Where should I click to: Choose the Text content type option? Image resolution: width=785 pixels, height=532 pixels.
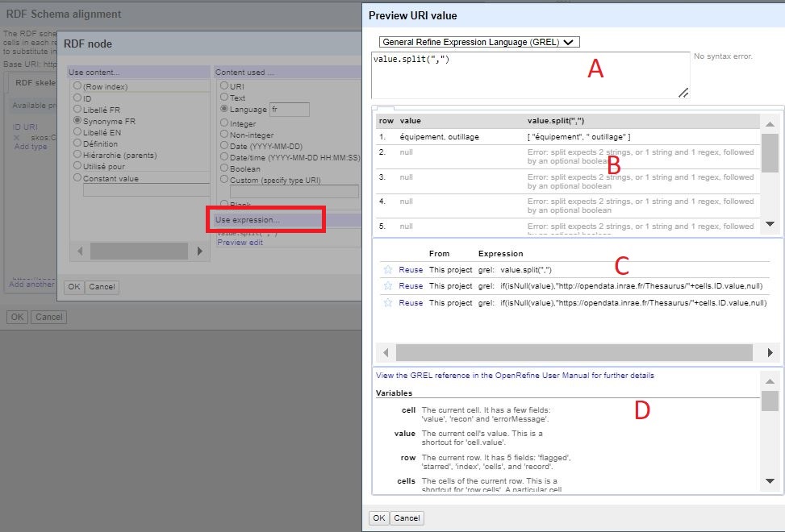[224, 98]
